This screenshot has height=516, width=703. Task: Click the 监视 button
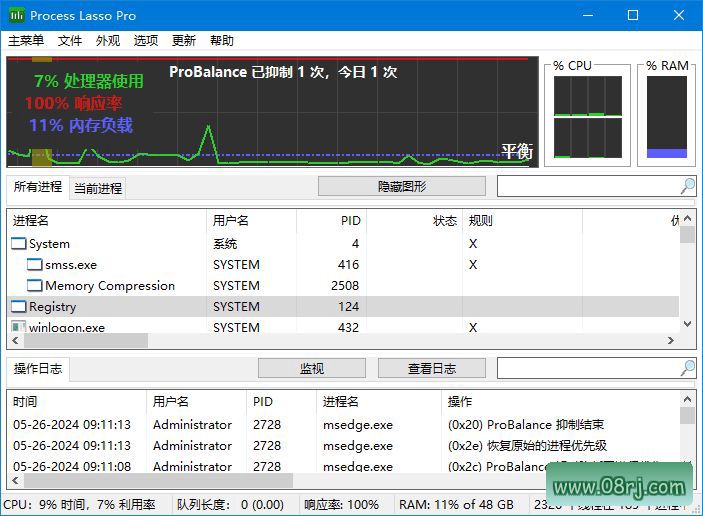pos(312,369)
